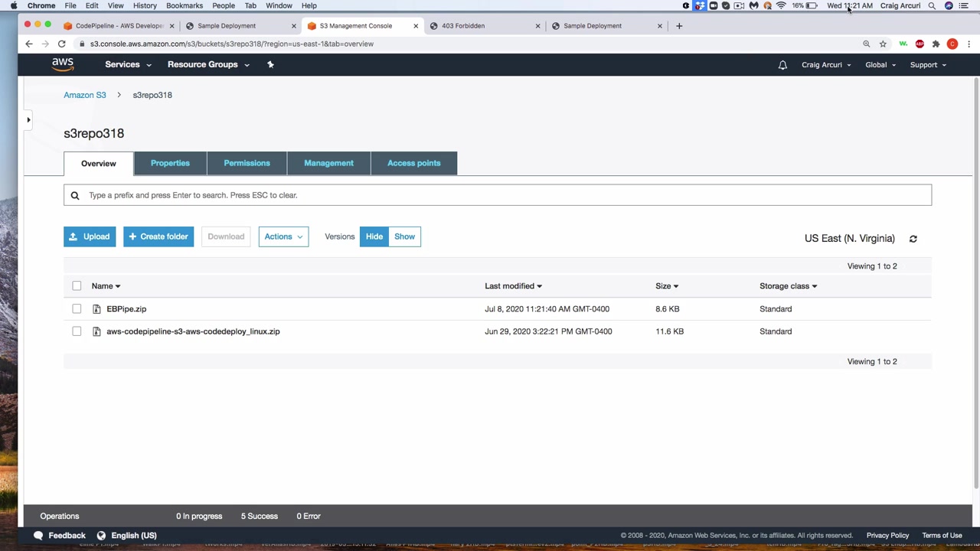Click the file icon beside EBPipe.zip
The image size is (980, 551).
[96, 309]
